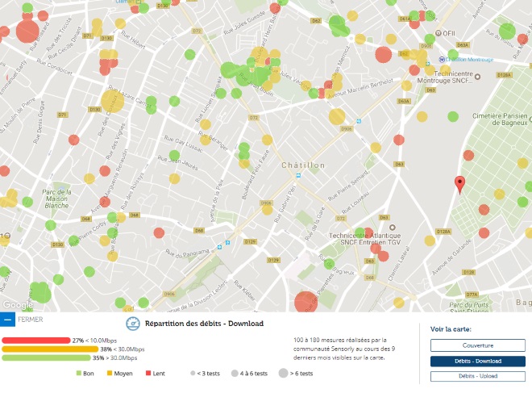The height and width of the screenshot is (393, 532).
Task: Click the red location pin marker
Action: tap(459, 183)
